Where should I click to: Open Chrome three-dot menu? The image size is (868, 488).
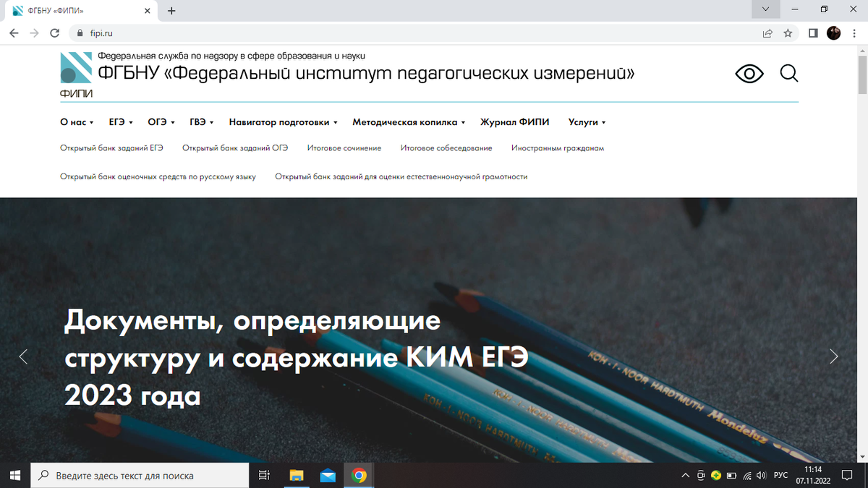[x=854, y=33]
